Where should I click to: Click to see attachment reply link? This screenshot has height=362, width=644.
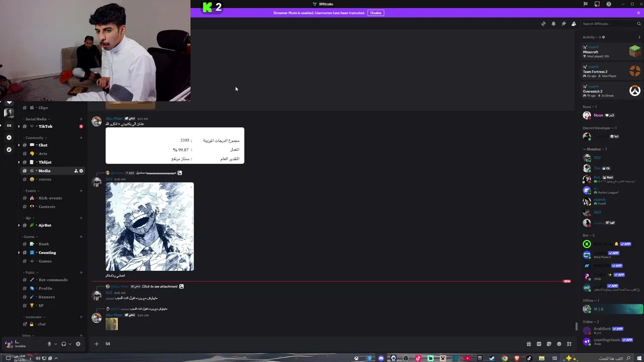[159, 287]
